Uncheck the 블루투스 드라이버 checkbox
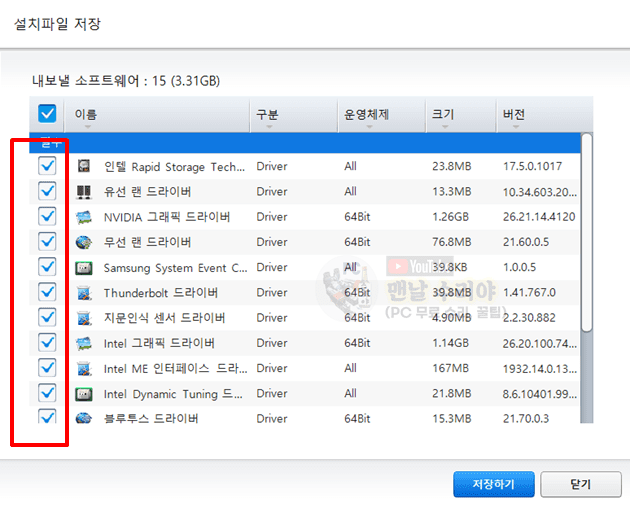This screenshot has height=508, width=630. (x=47, y=416)
